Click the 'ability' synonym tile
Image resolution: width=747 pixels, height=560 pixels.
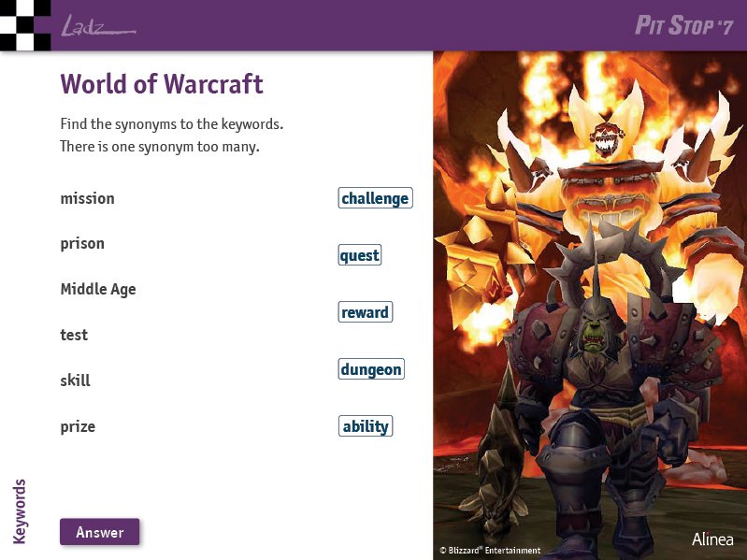pyautogui.click(x=366, y=425)
